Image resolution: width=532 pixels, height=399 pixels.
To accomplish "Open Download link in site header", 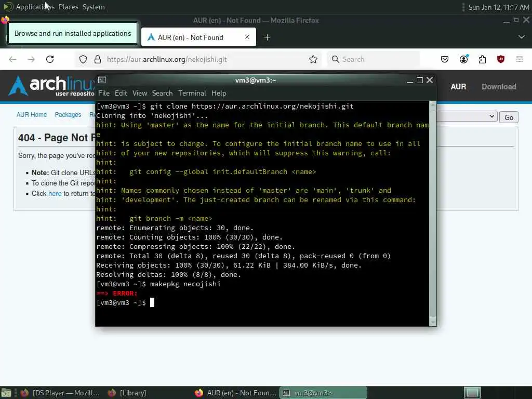I will (499, 87).
